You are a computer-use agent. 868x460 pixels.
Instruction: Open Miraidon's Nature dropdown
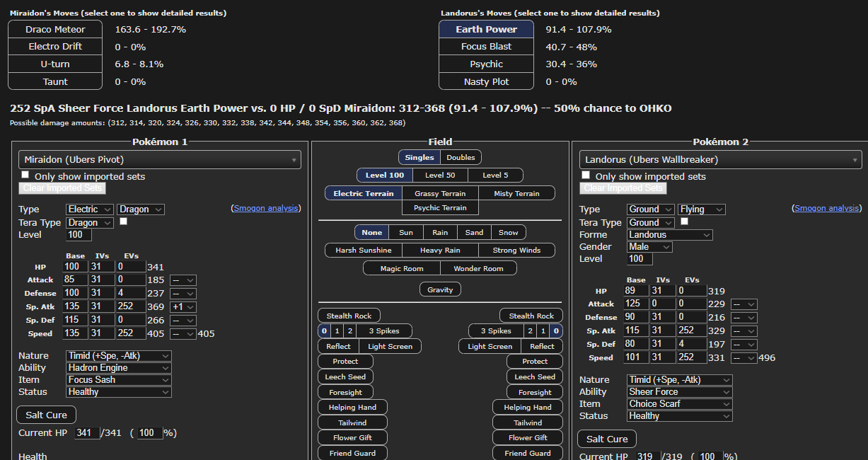(x=119, y=356)
